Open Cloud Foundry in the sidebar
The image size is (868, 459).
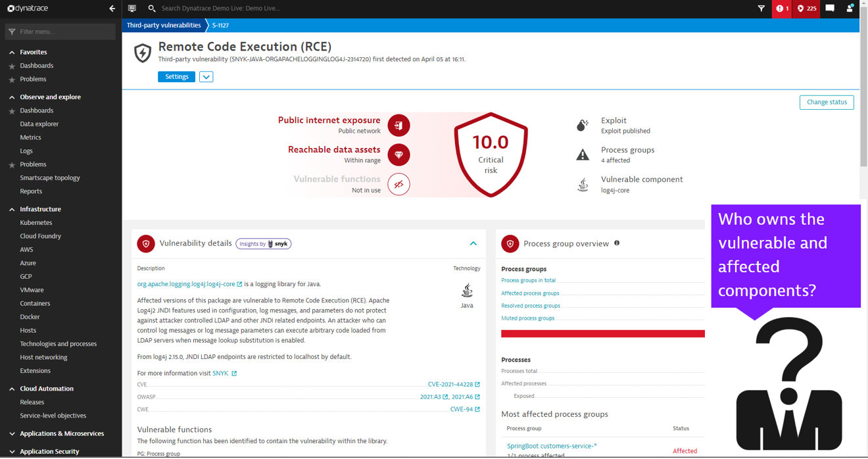(x=41, y=236)
